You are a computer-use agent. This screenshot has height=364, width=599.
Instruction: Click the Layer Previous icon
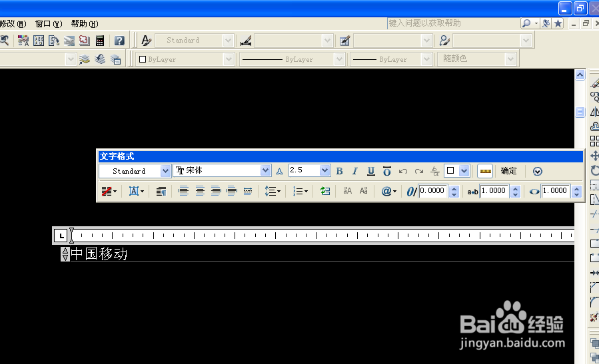(x=100, y=59)
